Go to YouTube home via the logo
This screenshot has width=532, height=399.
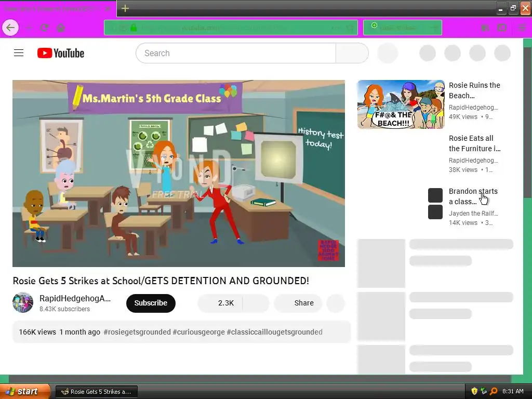click(61, 53)
